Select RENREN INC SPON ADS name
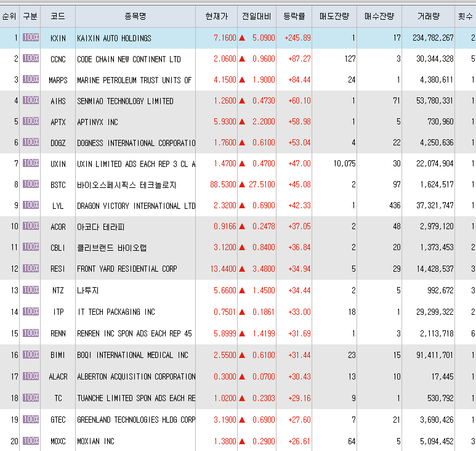Viewport: 476px width, 451px height. pyautogui.click(x=134, y=333)
